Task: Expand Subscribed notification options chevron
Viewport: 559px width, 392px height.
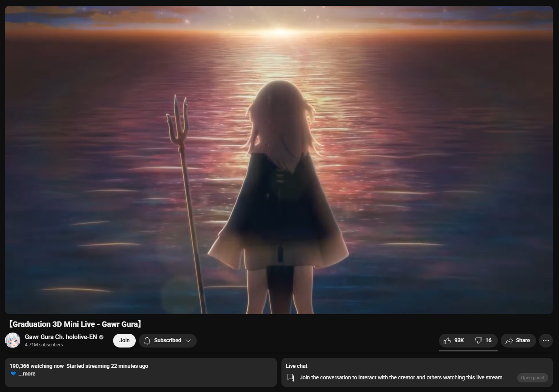Action: click(188, 341)
